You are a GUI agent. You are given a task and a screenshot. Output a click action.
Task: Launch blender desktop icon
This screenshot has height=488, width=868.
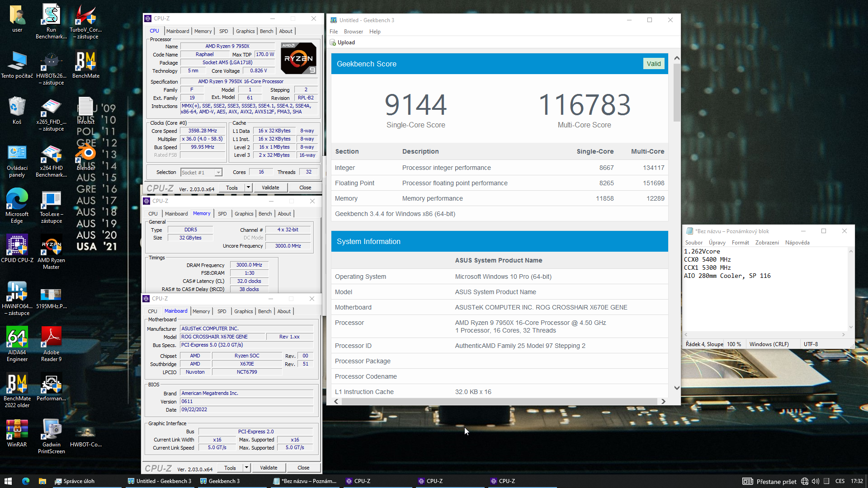[85, 157]
